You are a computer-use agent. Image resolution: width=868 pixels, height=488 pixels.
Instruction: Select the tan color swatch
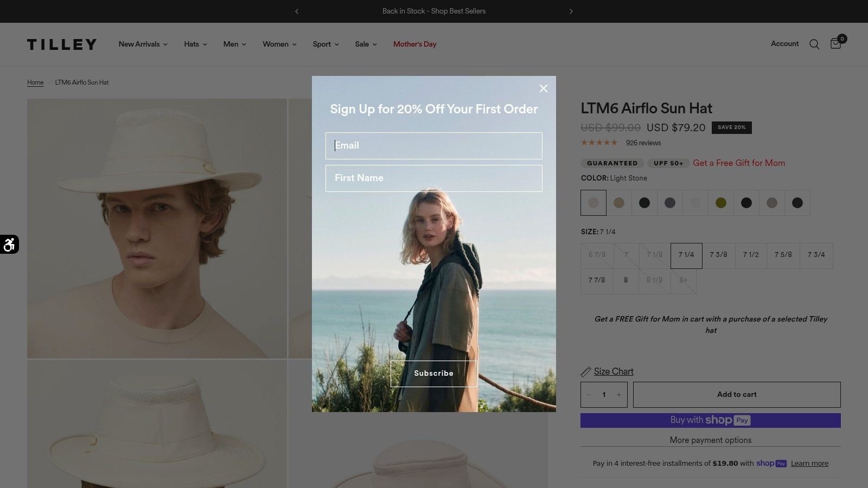(619, 203)
